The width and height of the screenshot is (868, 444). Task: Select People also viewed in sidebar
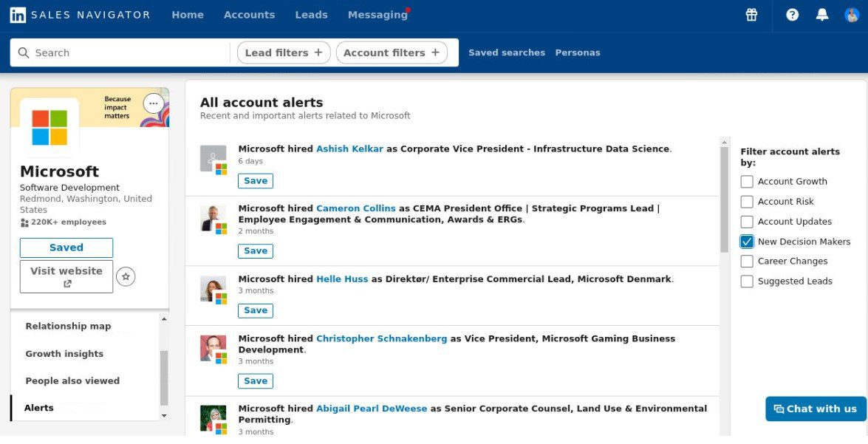(72, 381)
